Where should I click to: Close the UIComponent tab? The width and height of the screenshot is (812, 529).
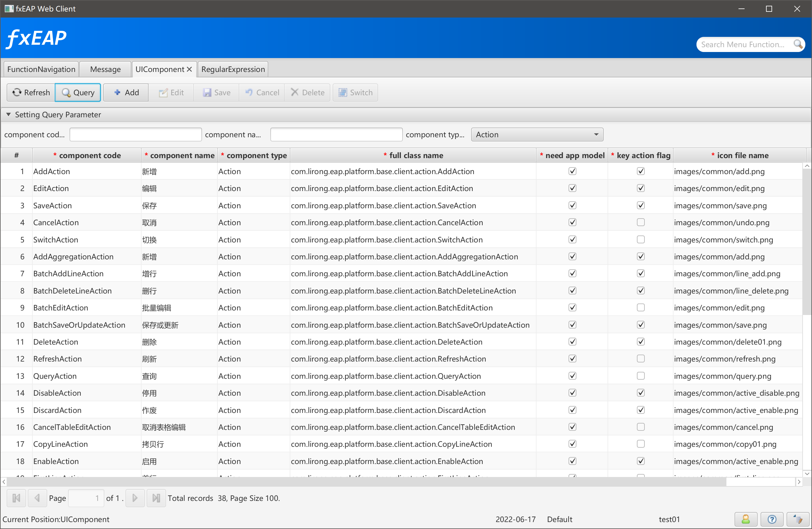pyautogui.click(x=189, y=69)
